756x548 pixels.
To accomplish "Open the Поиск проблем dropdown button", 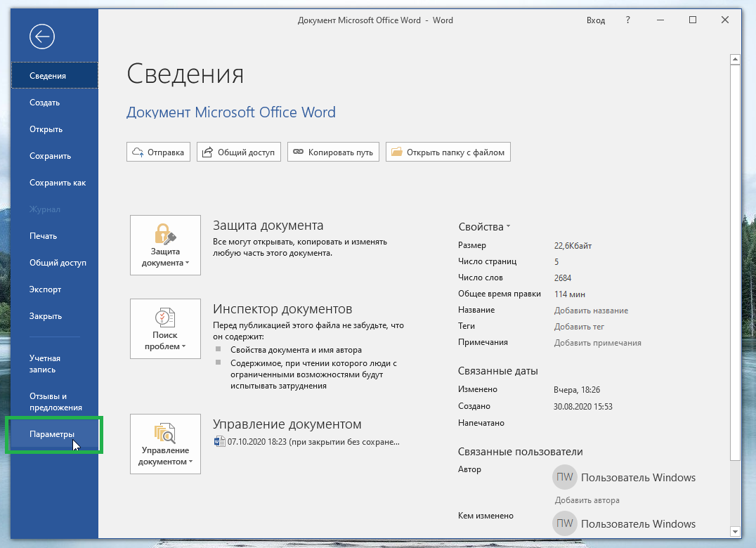I will 165,329.
